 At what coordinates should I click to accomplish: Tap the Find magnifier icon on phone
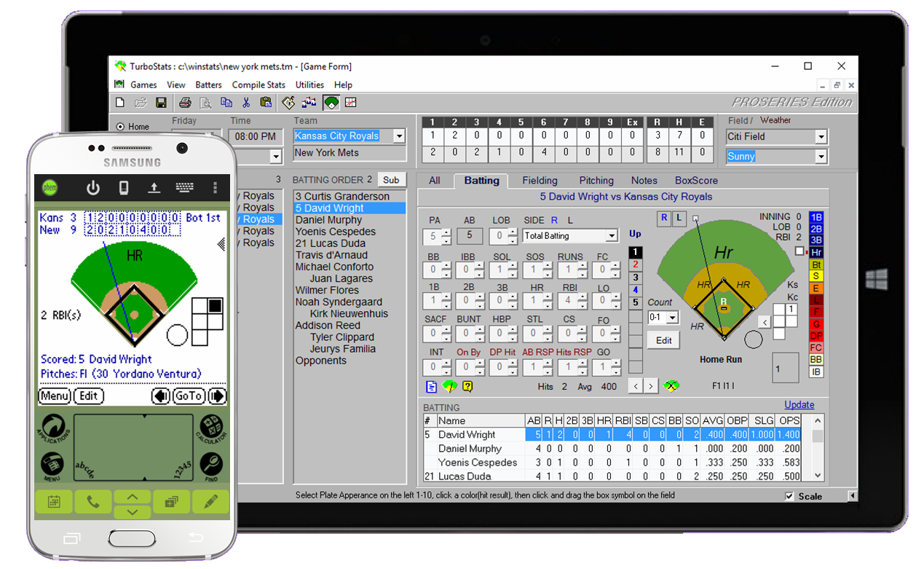(211, 465)
